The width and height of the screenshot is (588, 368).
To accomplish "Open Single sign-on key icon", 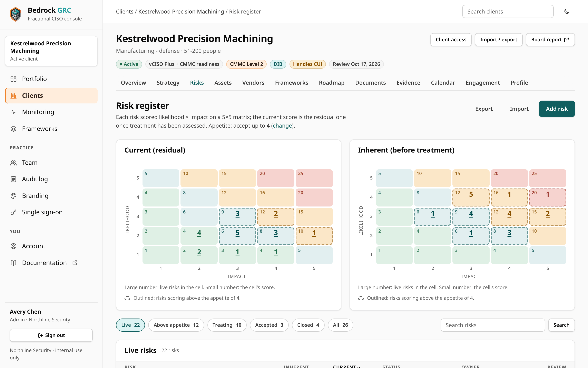I will coord(13,212).
